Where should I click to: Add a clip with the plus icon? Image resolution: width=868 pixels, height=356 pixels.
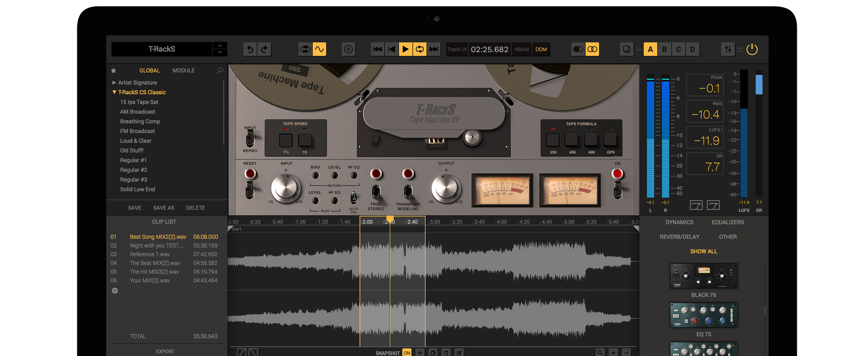click(115, 291)
